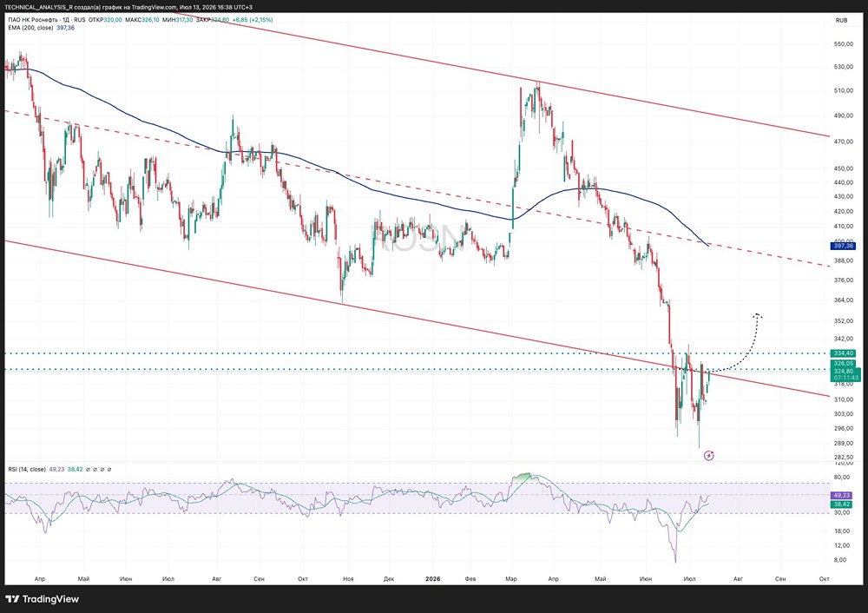Click the 2026 year marker on time axis
The height and width of the screenshot is (613, 868).
(433, 578)
